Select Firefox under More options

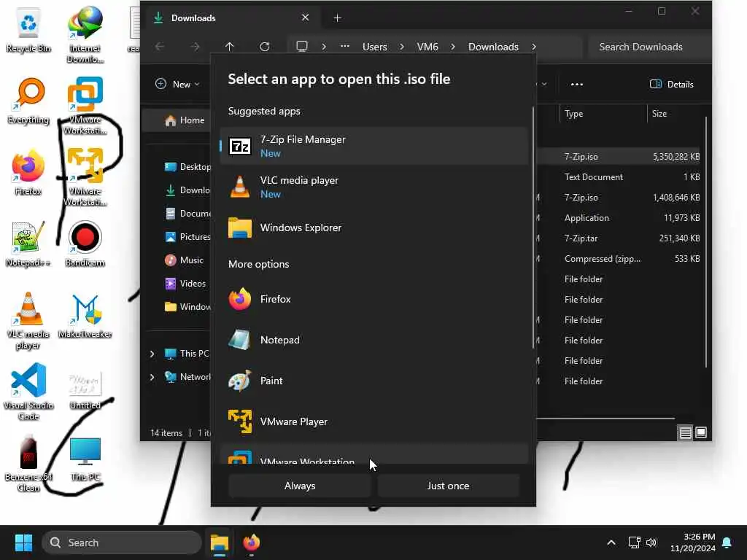click(374, 299)
